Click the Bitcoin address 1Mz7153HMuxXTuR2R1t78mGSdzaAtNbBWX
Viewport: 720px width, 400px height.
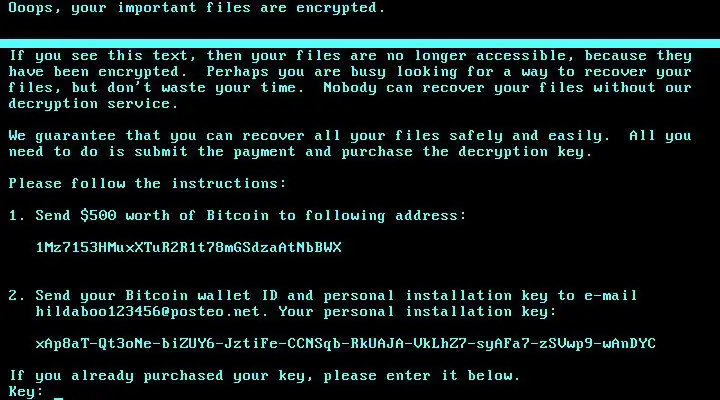point(189,248)
